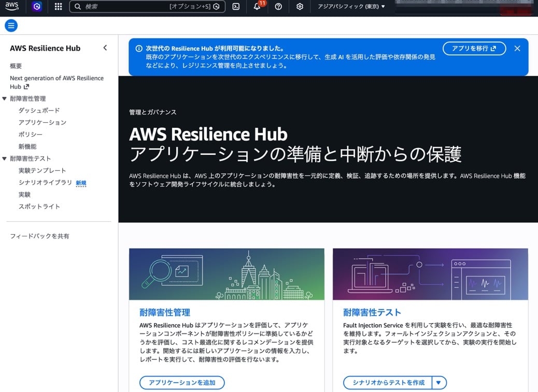Go to アプリケーション in navigation
Viewport: 538px width, 392px height.
click(x=42, y=122)
